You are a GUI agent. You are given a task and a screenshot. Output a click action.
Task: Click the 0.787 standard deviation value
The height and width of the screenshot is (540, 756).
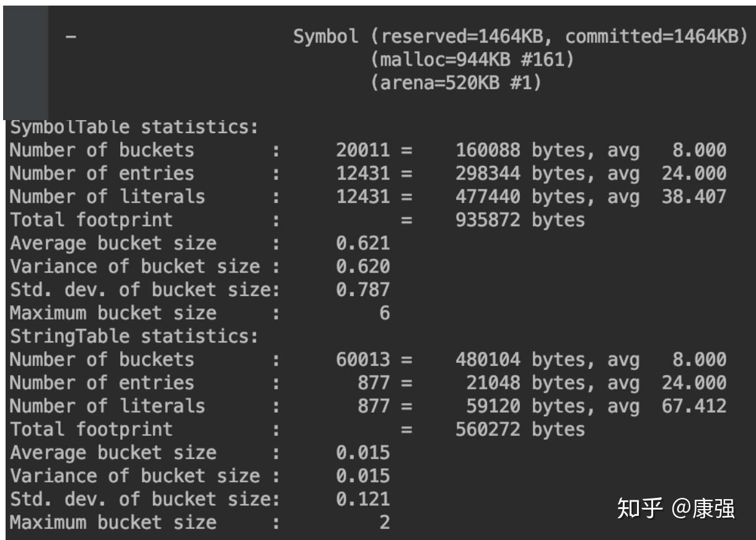point(363,290)
